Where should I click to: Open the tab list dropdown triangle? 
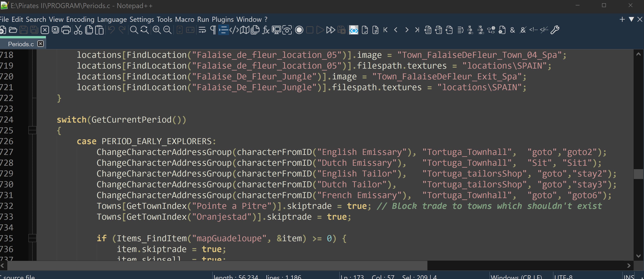click(631, 19)
